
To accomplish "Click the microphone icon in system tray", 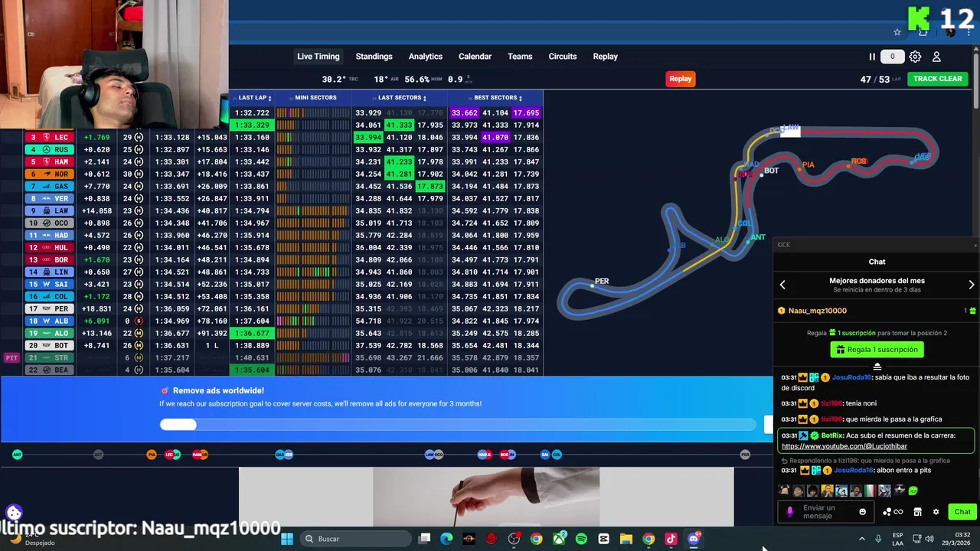I will pyautogui.click(x=878, y=539).
